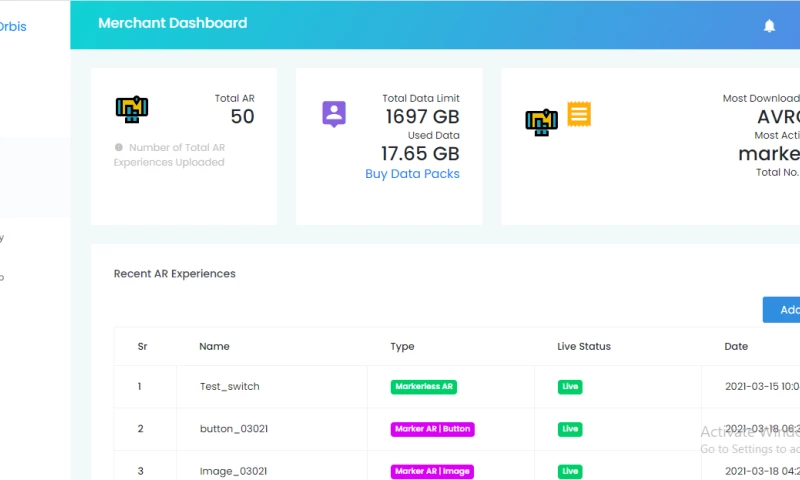Viewport: 800px width, 480px height.
Task: Open the Buy Data Packs link
Action: point(412,174)
